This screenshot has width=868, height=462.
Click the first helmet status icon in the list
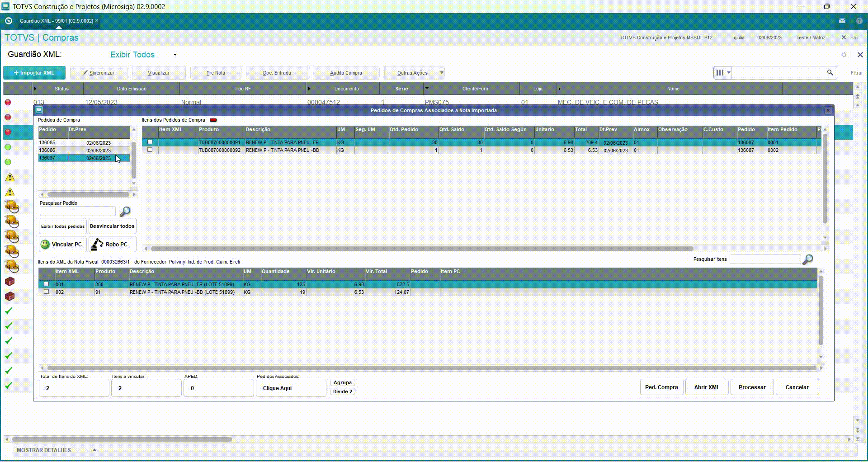pos(12,207)
